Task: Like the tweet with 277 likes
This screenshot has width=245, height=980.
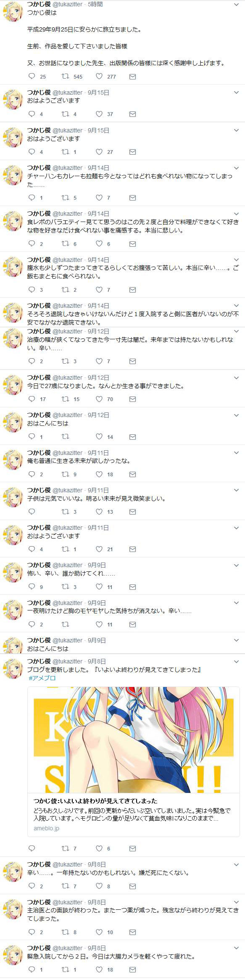Action: coord(99,77)
